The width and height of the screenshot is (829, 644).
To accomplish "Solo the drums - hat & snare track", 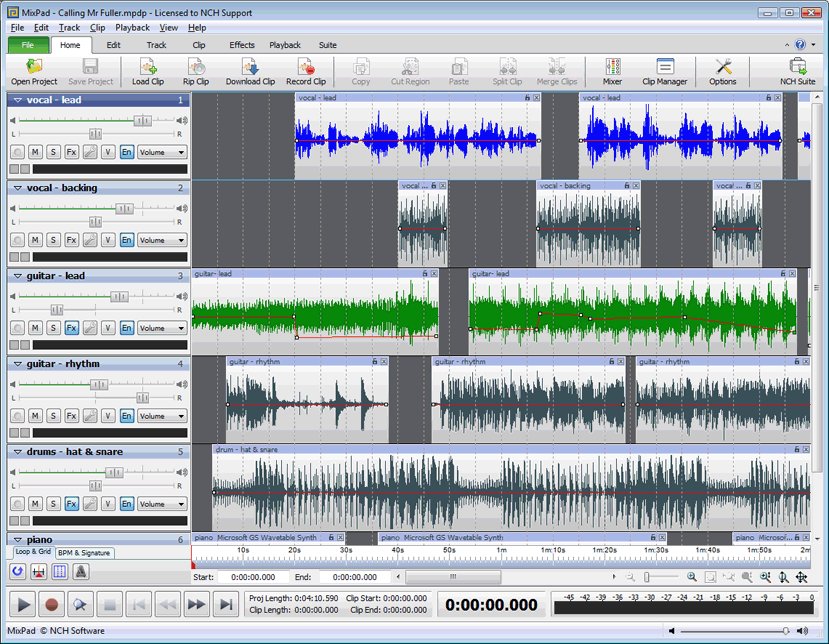I will [x=53, y=502].
